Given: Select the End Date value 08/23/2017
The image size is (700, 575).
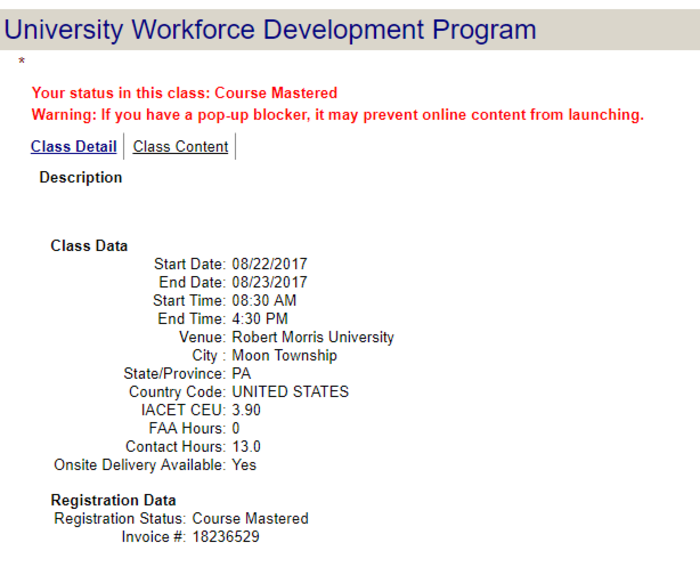Looking at the screenshot, I should point(269,283).
